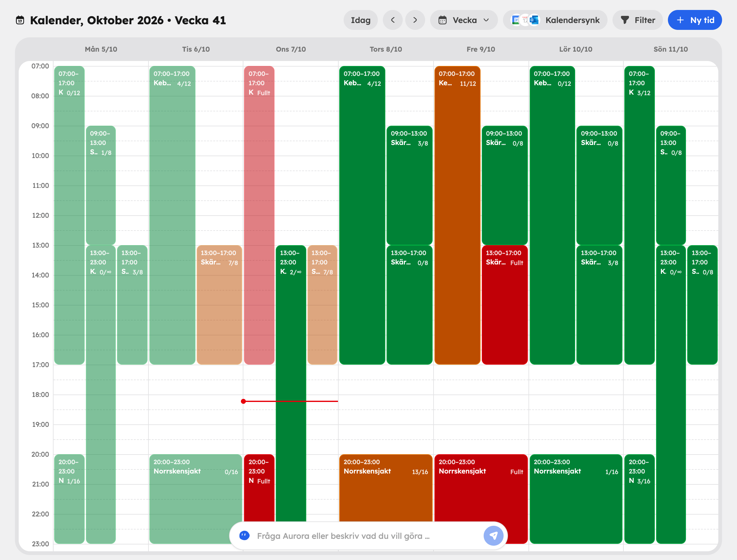
Task: Open Monday 20:00-23:00 event 1/16
Action: coord(69,499)
